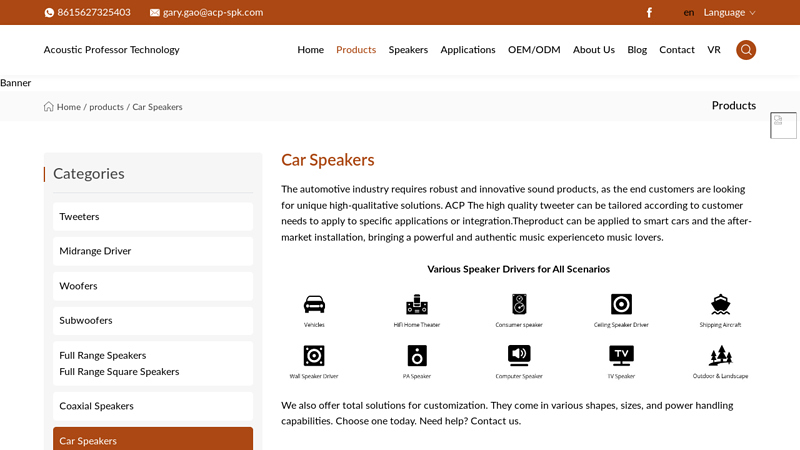Viewport: 800px width, 450px height.
Task: Click the products breadcrumb link
Action: [106, 107]
